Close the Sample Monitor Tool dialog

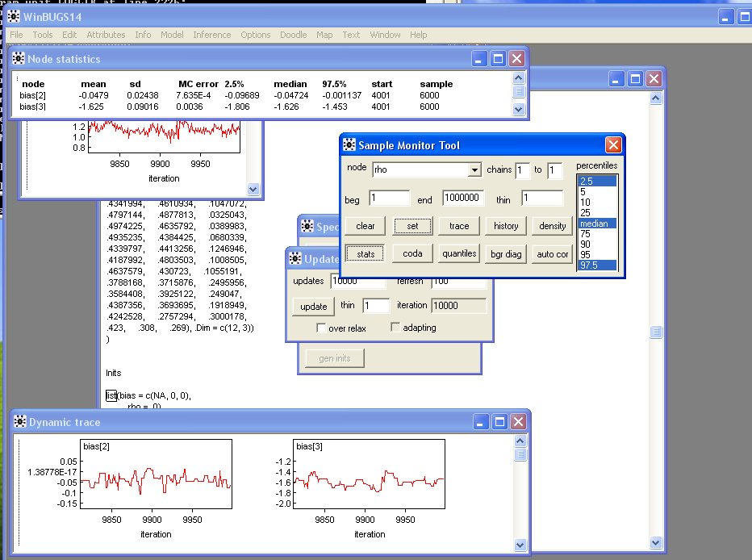click(613, 145)
